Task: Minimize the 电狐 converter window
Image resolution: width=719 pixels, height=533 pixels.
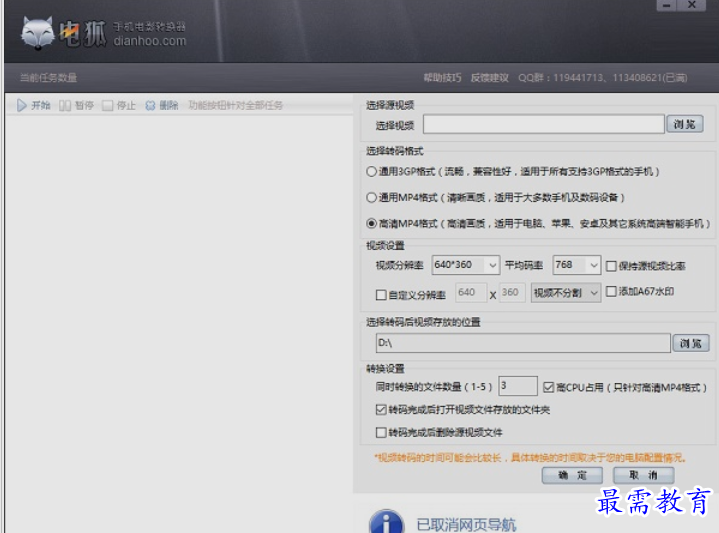Action: (667, 6)
